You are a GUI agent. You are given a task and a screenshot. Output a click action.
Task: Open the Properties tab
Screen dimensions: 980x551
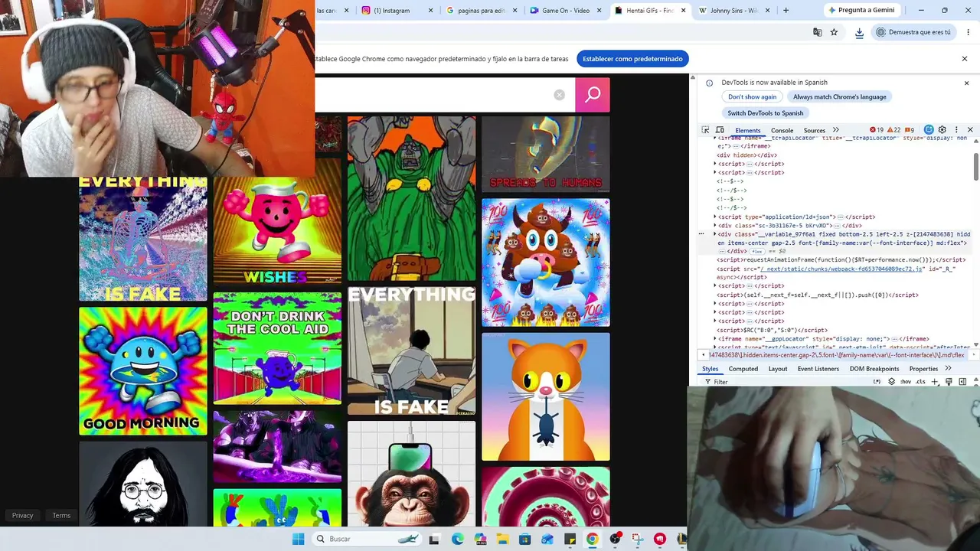[923, 369]
